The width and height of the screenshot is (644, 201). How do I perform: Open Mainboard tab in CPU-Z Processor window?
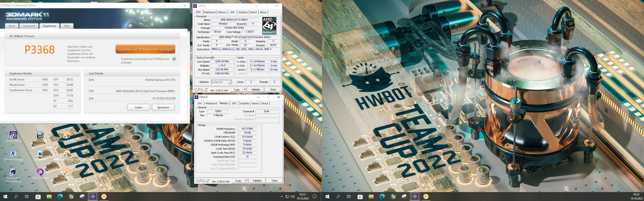click(210, 12)
